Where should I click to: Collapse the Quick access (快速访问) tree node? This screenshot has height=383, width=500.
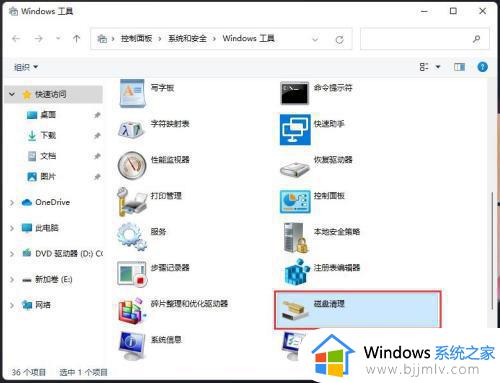point(12,94)
